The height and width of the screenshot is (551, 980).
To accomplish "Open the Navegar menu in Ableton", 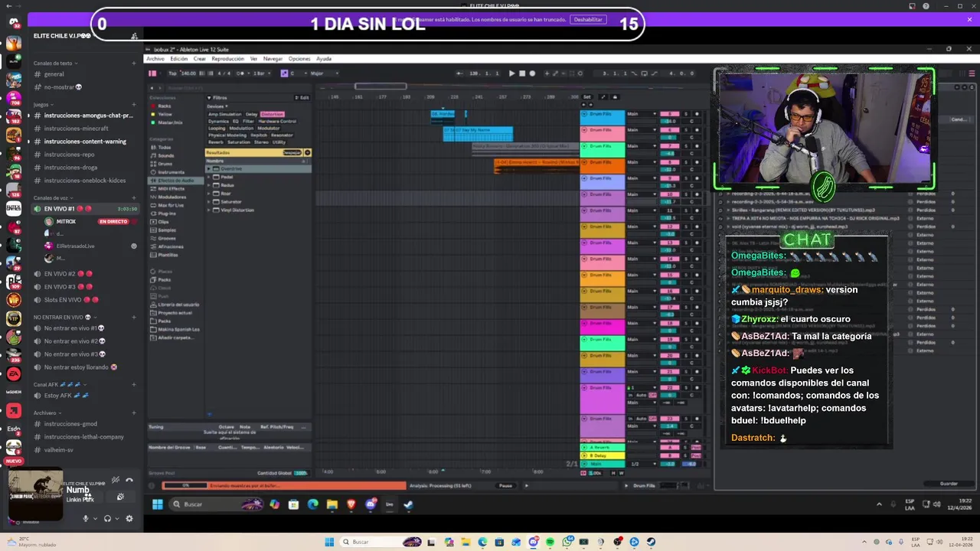I will [273, 59].
